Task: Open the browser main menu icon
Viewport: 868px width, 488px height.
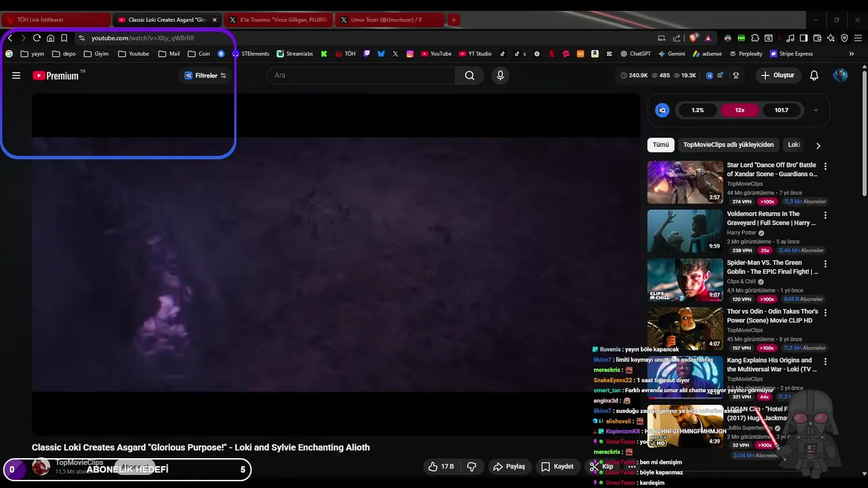Action: pos(858,38)
